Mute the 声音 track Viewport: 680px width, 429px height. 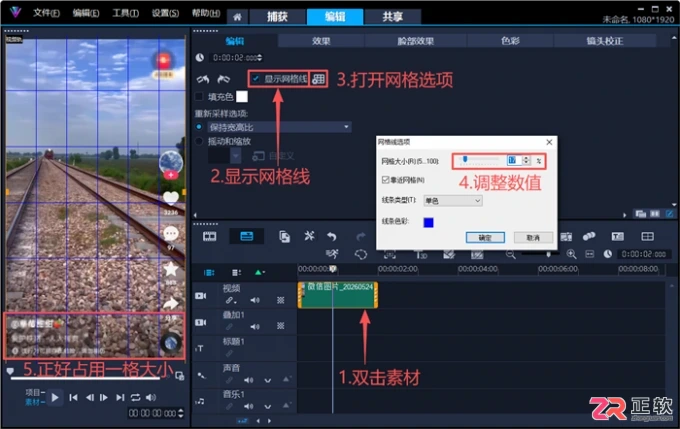click(248, 380)
